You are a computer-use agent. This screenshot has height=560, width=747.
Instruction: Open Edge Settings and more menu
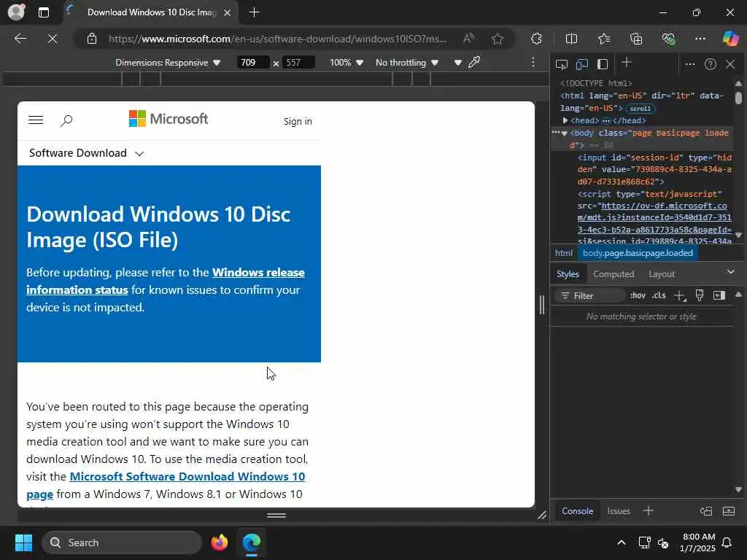pyautogui.click(x=700, y=39)
